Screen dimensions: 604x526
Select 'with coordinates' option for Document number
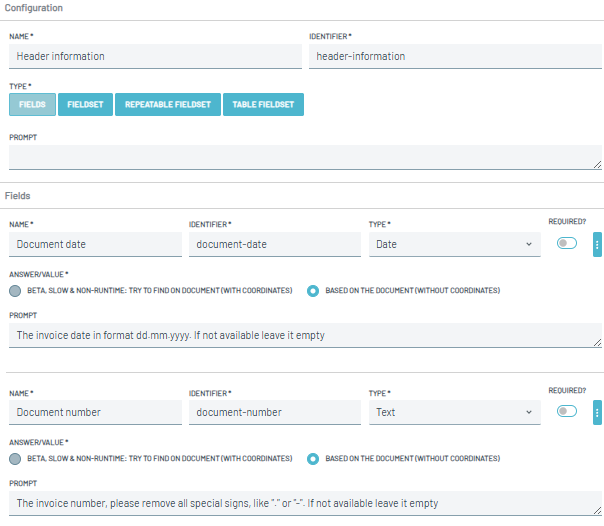coord(15,459)
